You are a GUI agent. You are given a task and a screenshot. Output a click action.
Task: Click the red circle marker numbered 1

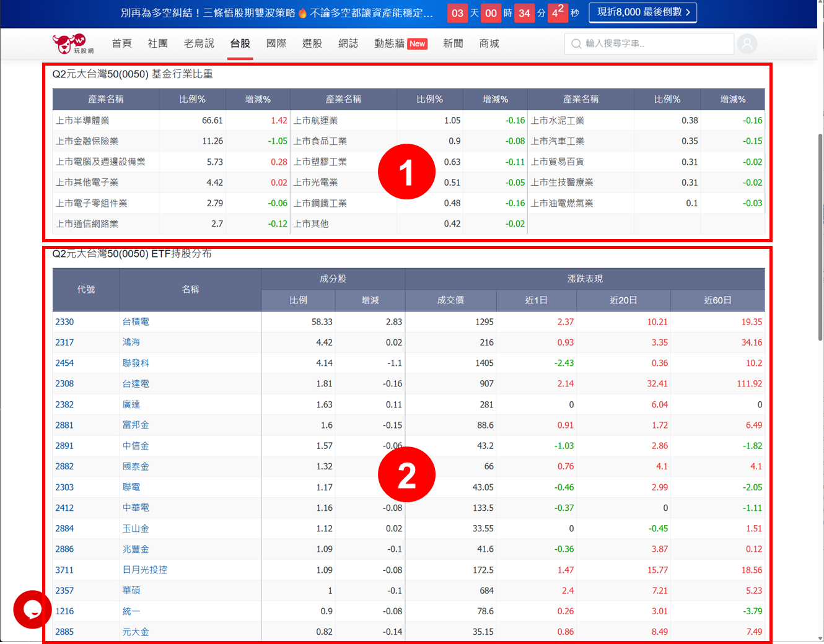click(x=406, y=172)
